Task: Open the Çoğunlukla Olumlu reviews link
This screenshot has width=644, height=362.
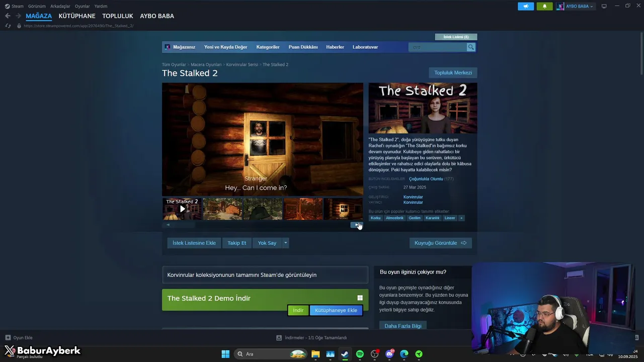Action: [x=426, y=179]
